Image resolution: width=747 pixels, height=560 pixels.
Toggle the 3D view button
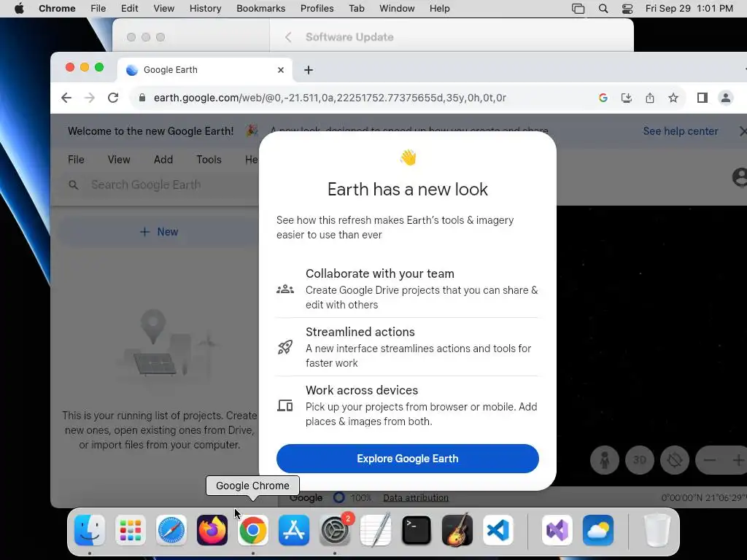pos(639,460)
